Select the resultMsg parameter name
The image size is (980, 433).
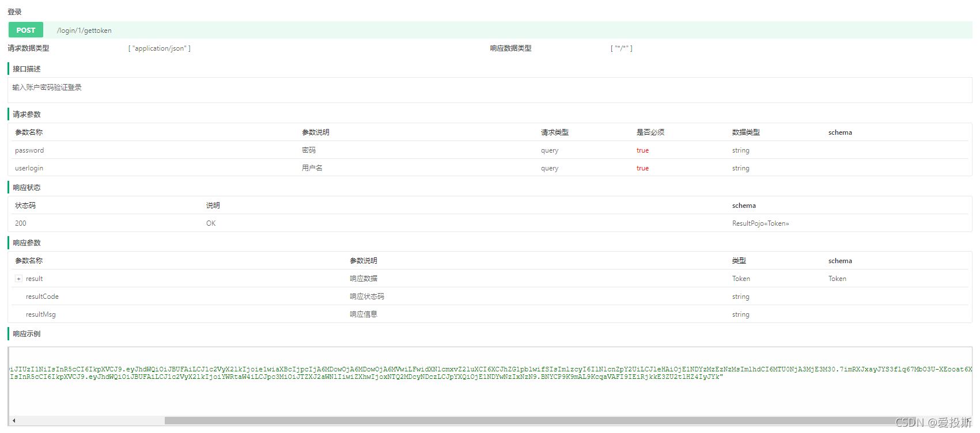(x=41, y=314)
